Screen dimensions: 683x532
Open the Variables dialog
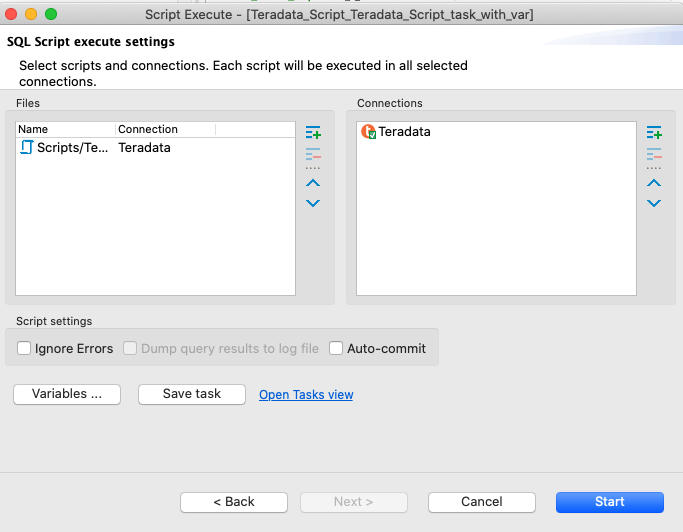(x=67, y=394)
